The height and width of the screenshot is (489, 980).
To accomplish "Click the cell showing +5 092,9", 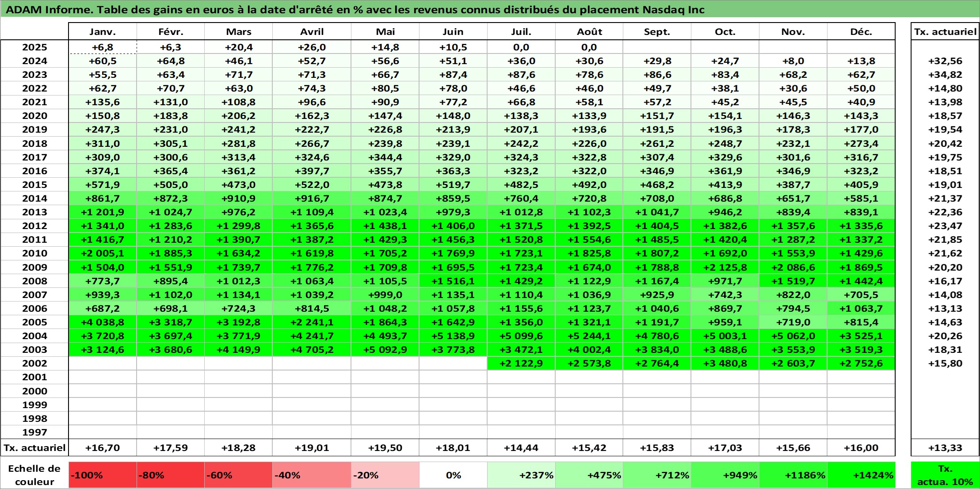I will (x=385, y=350).
